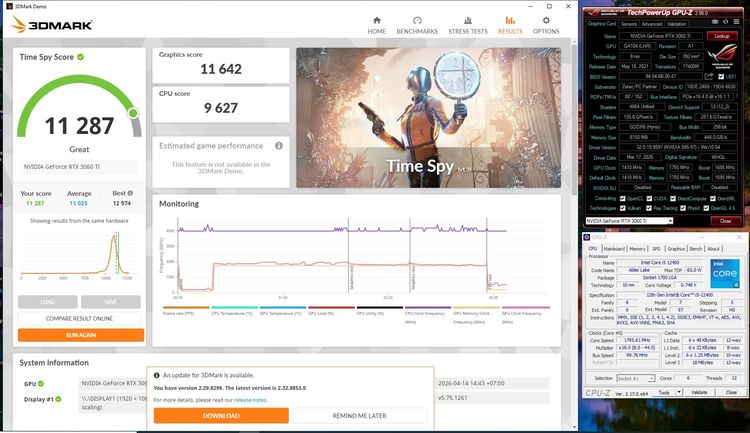
Task: Click the GPU-Z screenshot camera icon
Action: pyautogui.click(x=715, y=22)
